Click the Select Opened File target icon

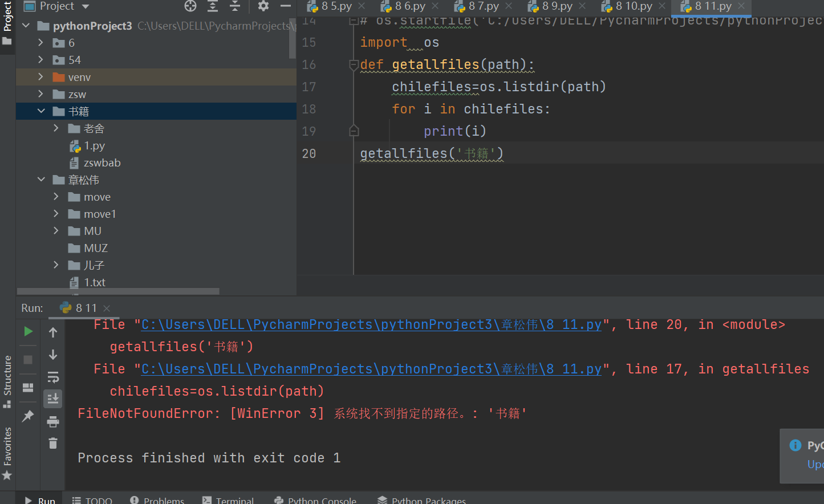click(x=190, y=6)
